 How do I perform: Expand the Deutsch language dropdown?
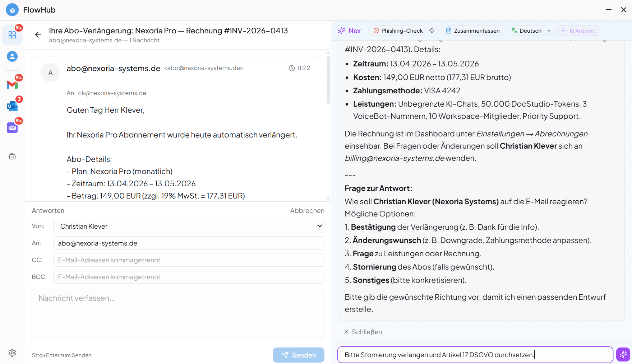pyautogui.click(x=549, y=31)
